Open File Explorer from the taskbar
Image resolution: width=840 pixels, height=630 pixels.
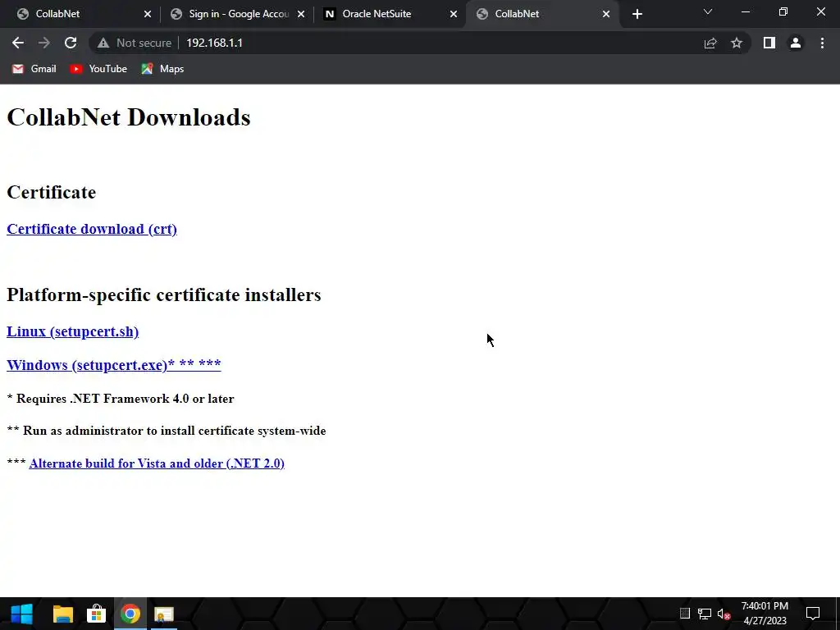coord(62,614)
